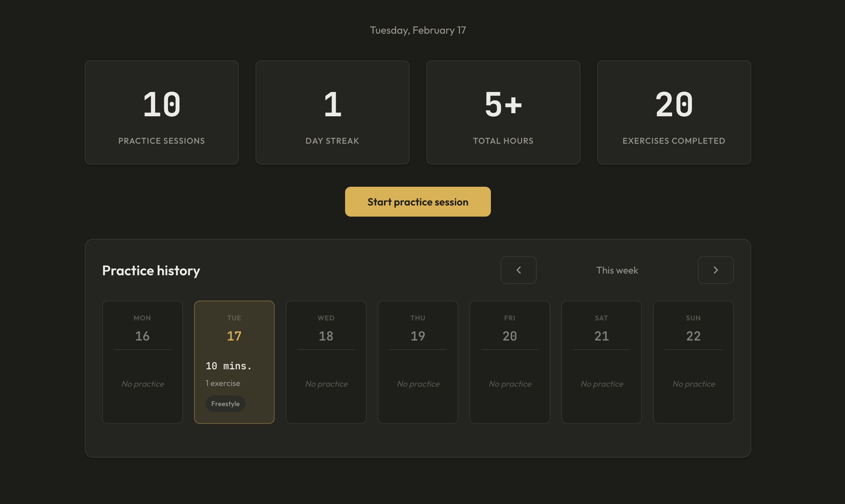
Task: Click the This week label
Action: click(617, 270)
